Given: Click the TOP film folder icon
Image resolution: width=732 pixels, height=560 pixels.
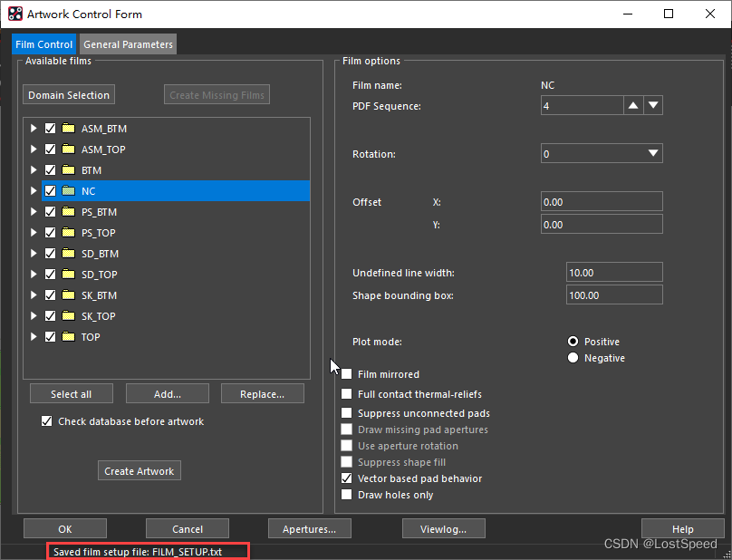Looking at the screenshot, I should point(68,337).
